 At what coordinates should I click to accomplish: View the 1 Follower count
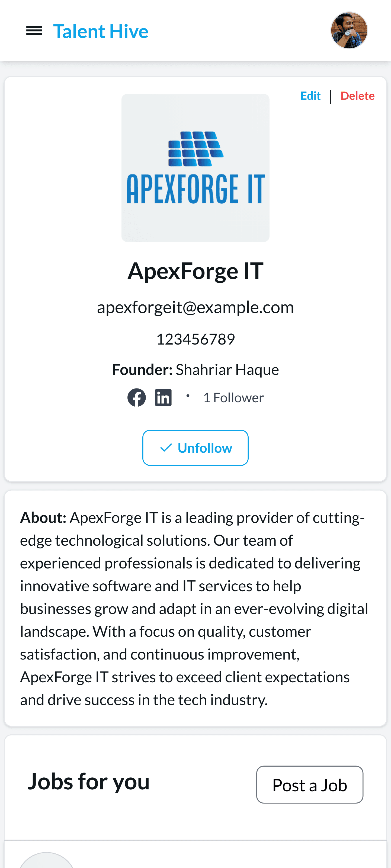pyautogui.click(x=233, y=398)
